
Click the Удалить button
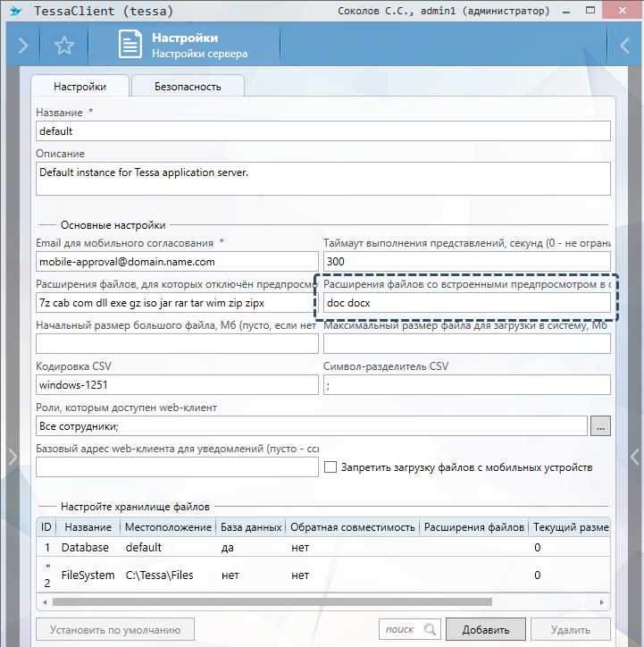570,630
